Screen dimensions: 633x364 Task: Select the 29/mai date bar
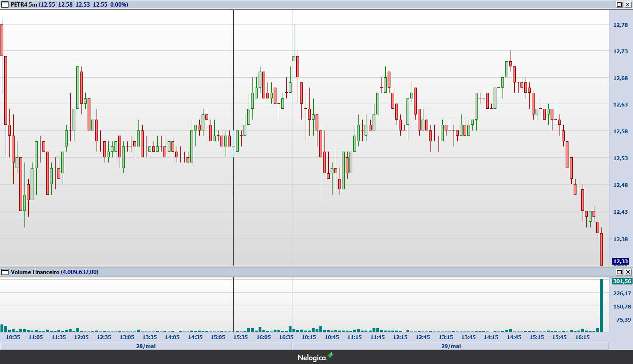tap(450, 346)
